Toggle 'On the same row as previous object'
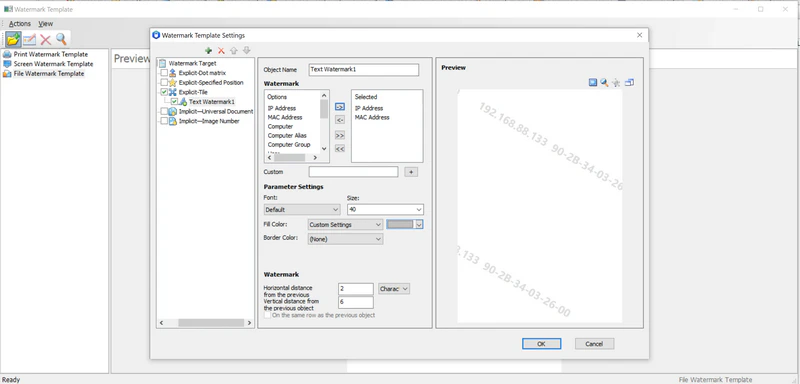The height and width of the screenshot is (384, 800). click(267, 315)
